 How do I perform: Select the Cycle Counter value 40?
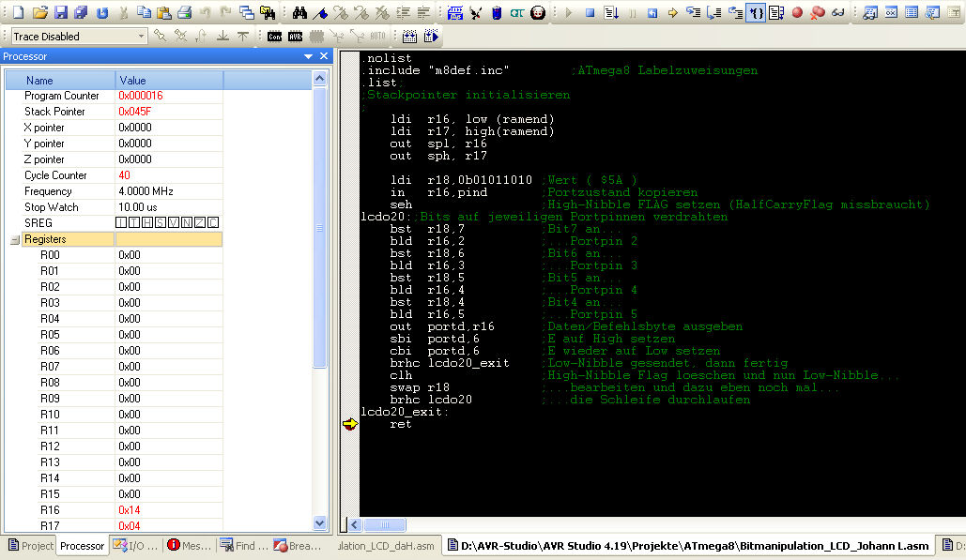(x=125, y=175)
